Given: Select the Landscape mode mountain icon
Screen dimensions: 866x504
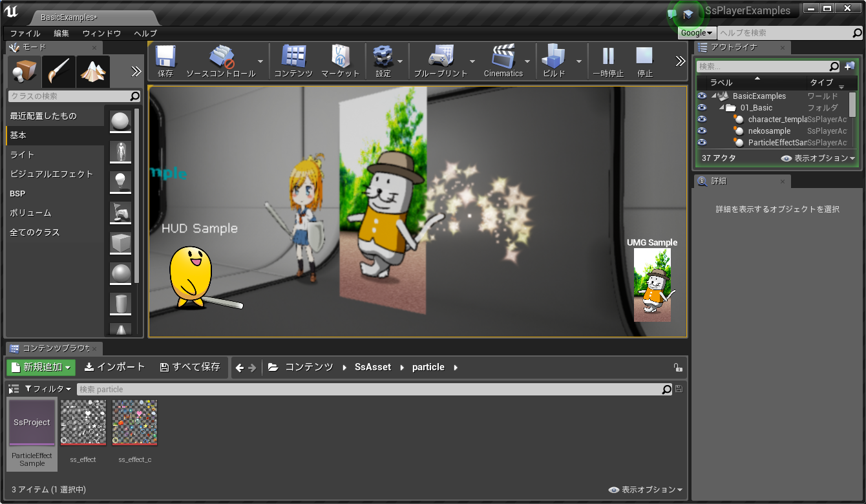Looking at the screenshot, I should [93, 71].
